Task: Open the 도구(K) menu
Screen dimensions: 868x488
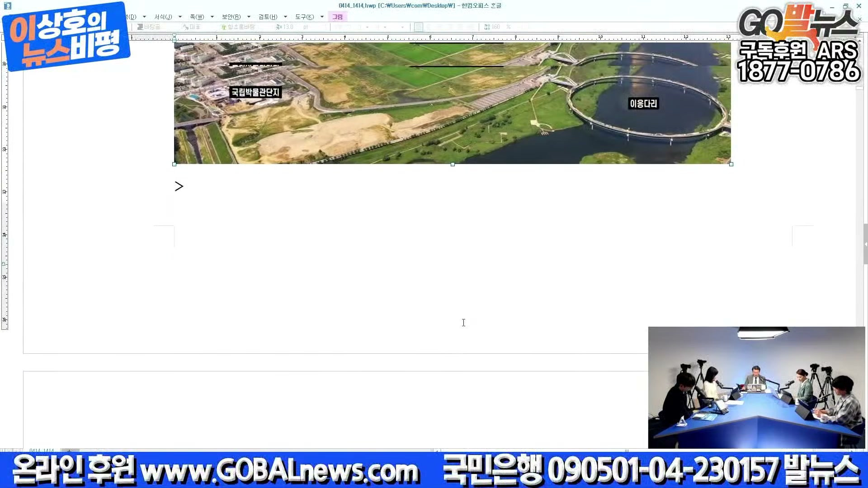Action: [x=304, y=17]
